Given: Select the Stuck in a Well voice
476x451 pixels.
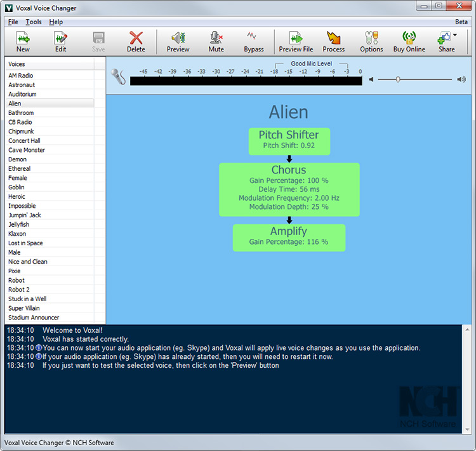Looking at the screenshot, I should tap(50, 299).
